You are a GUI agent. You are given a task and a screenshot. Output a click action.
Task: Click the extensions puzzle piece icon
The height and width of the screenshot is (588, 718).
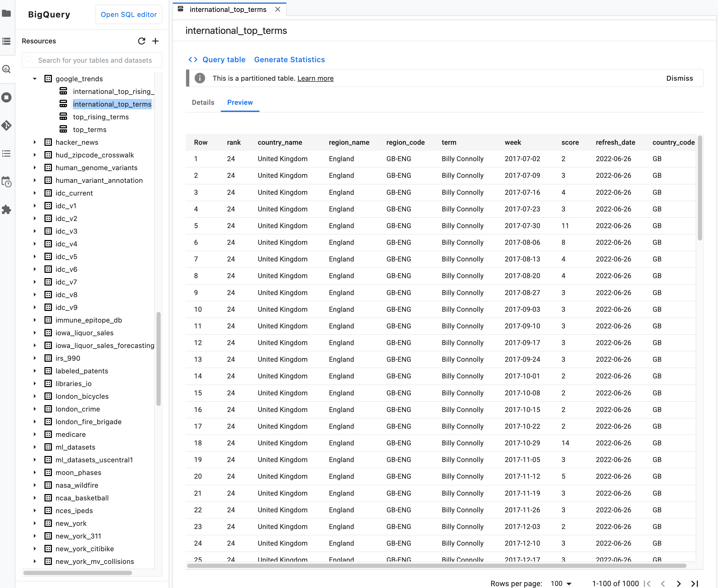pos(7,211)
